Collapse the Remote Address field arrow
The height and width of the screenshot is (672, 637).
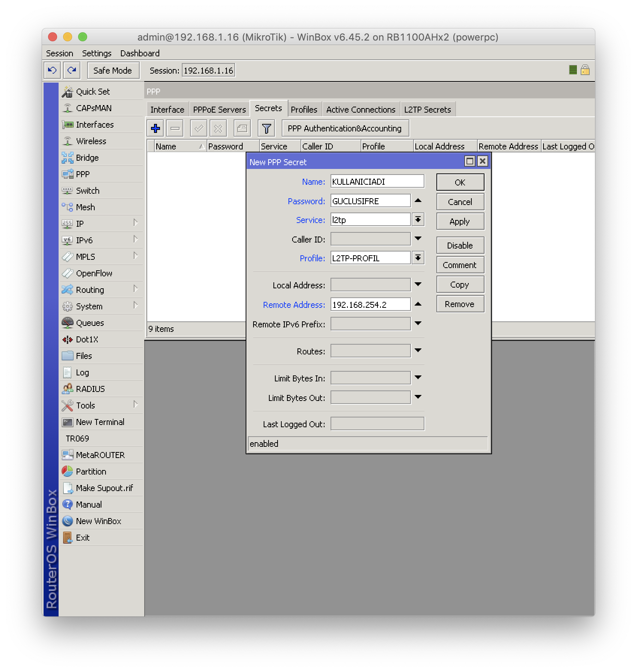418,304
